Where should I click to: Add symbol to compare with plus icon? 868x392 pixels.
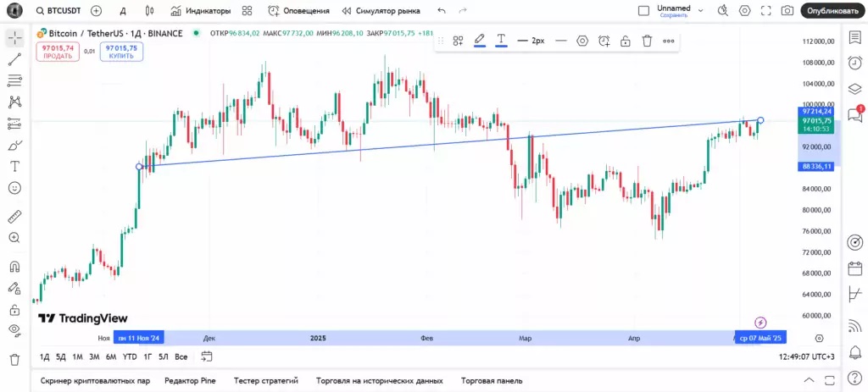(x=97, y=10)
